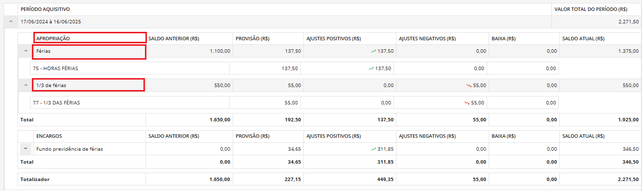Click BAIXA (R$) header in Encargos table
This screenshot has width=644, height=191.
(503, 136)
